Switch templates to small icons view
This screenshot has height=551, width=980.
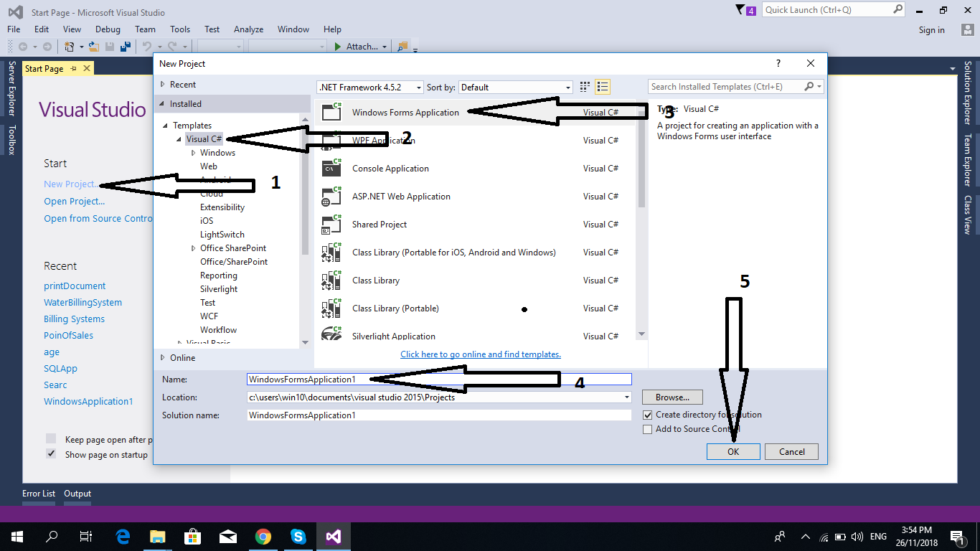click(585, 87)
